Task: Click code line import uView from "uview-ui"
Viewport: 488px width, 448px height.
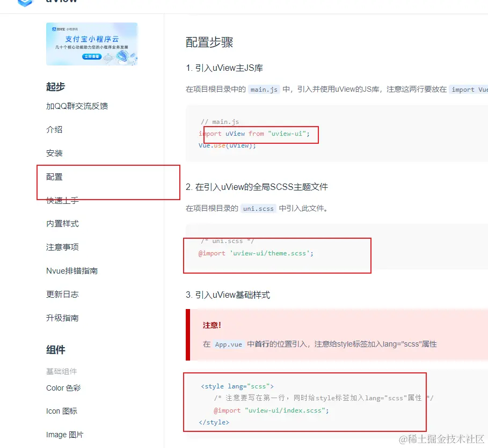Action: pos(254,134)
